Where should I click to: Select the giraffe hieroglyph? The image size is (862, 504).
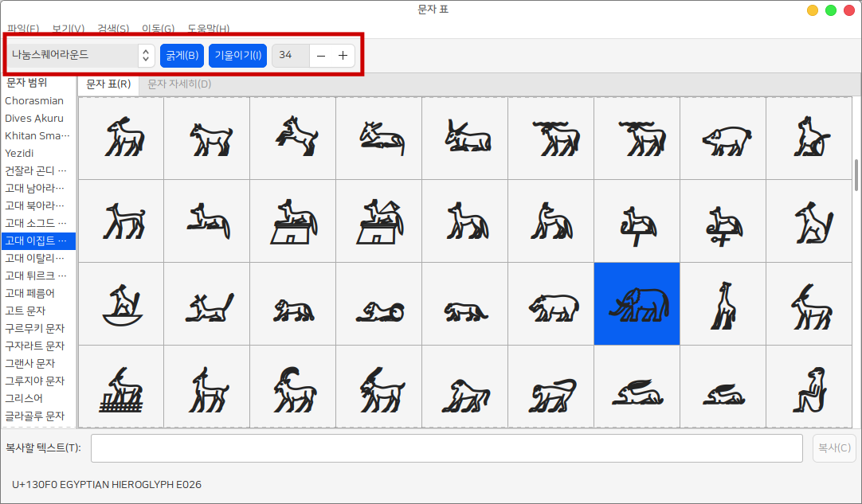723,304
